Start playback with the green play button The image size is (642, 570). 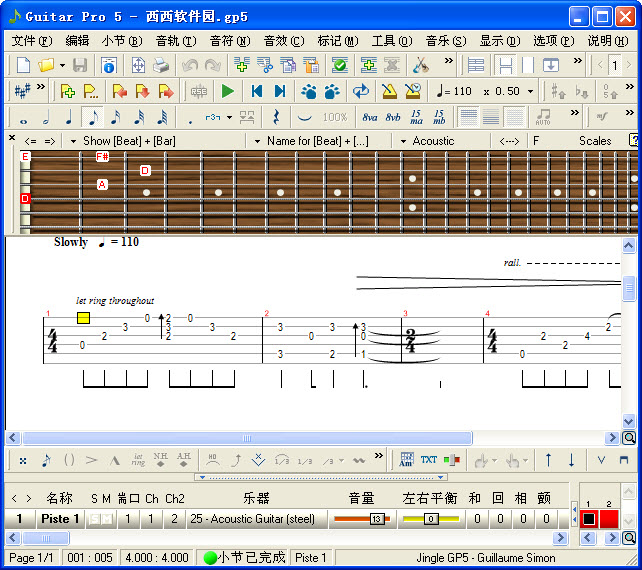pyautogui.click(x=227, y=91)
